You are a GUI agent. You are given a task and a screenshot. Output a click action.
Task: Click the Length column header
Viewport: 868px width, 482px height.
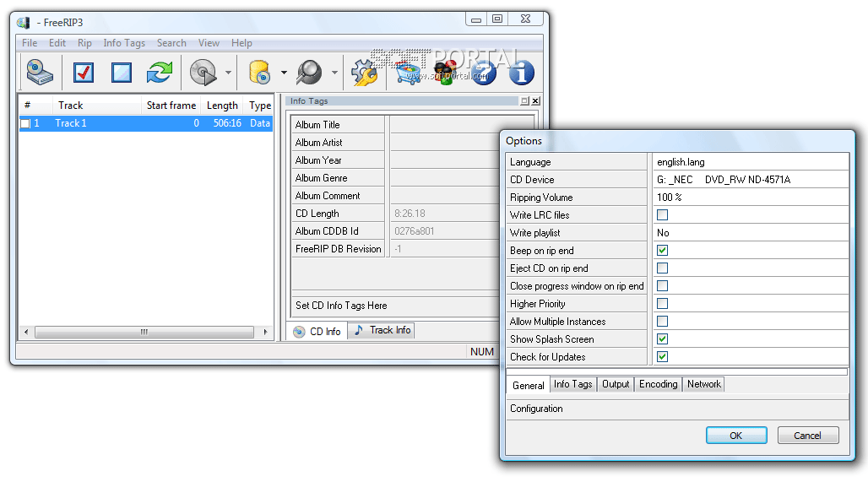[223, 106]
